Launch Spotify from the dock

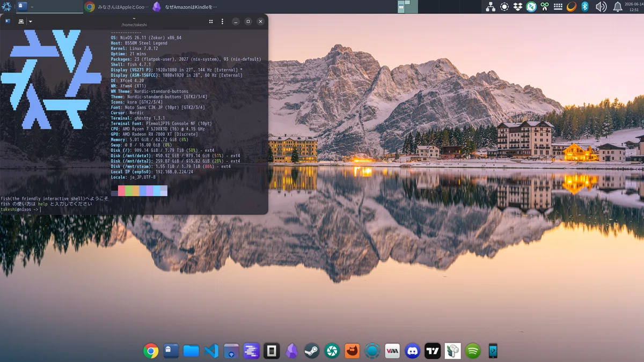coord(473,351)
